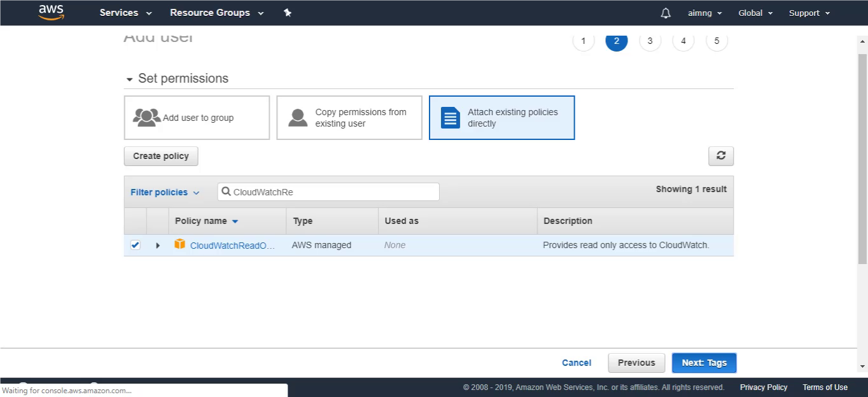
Task: Select the Add user to group option
Action: pos(197,118)
